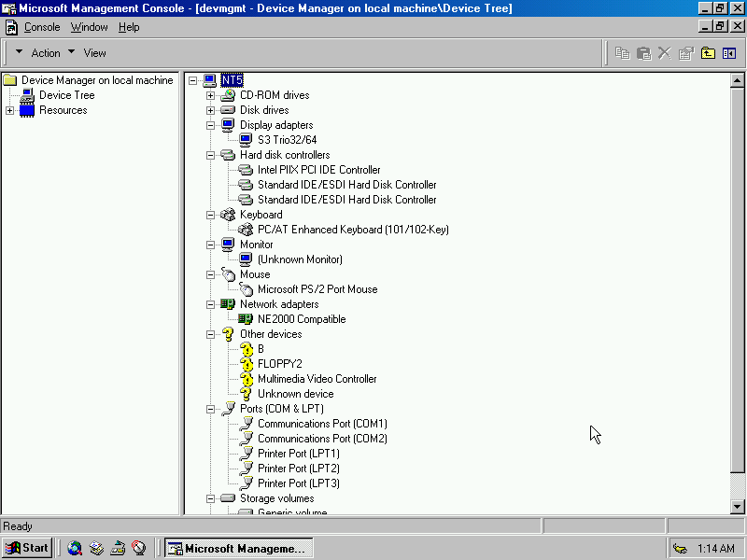Click the vertical scrollbar down arrow
This screenshot has width=747, height=560.
pos(737,506)
